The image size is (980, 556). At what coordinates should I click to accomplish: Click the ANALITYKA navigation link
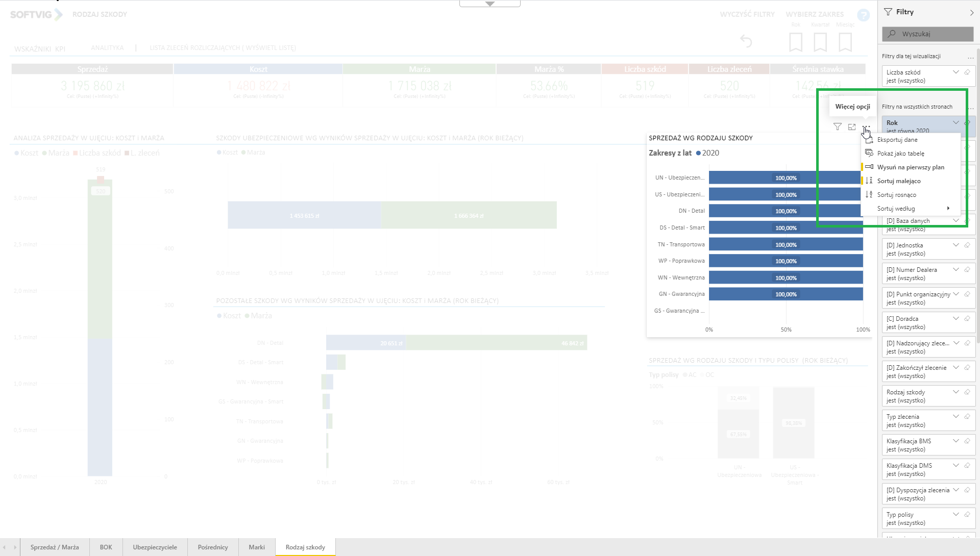point(107,48)
